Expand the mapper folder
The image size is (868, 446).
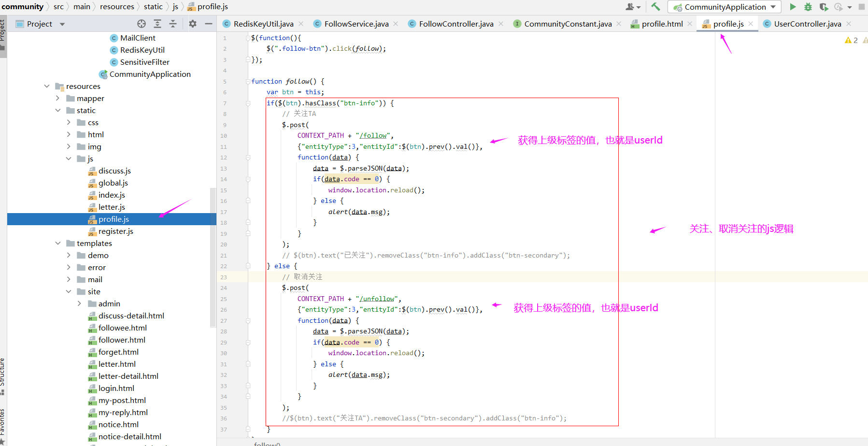tap(58, 98)
